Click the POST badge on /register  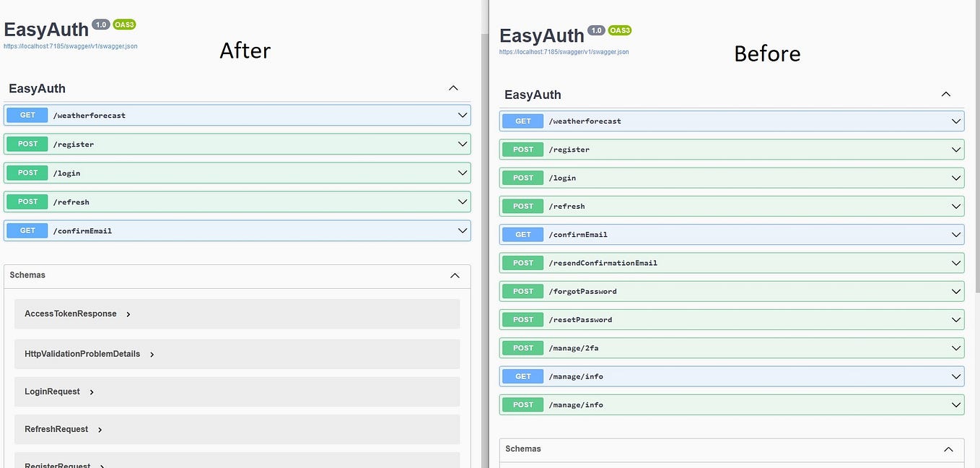point(27,144)
